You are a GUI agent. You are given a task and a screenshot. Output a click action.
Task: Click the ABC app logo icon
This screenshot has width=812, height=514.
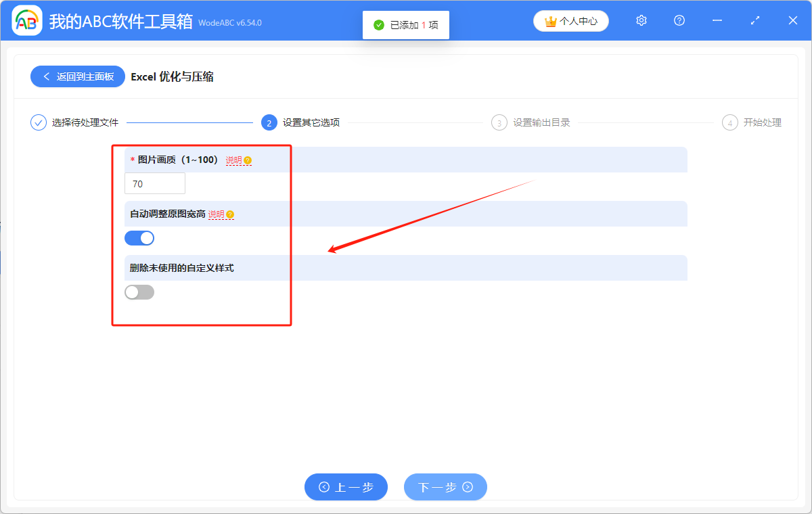[x=27, y=21]
